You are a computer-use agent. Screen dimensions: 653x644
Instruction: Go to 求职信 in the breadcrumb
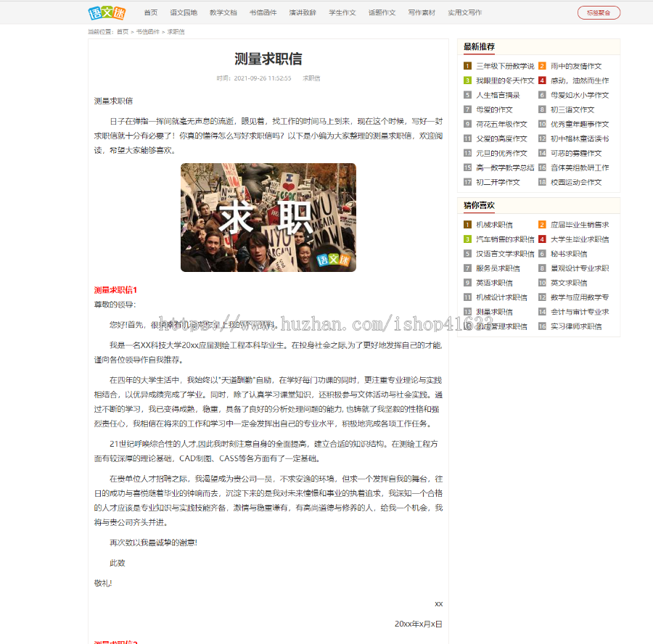tap(176, 32)
